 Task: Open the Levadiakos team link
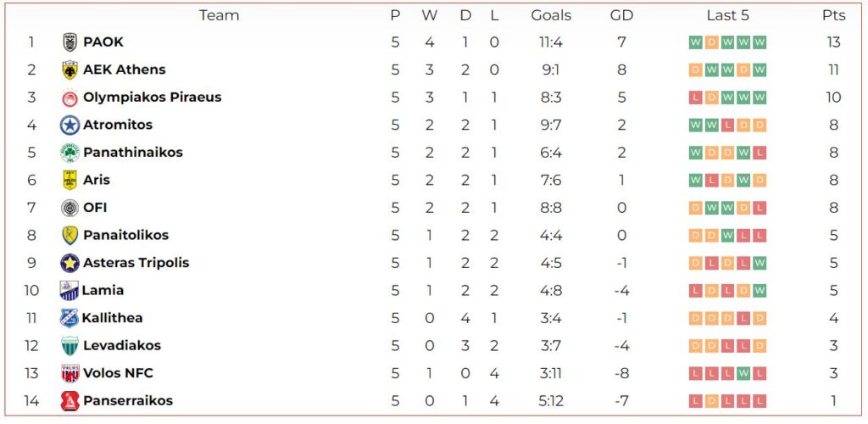[x=122, y=345]
